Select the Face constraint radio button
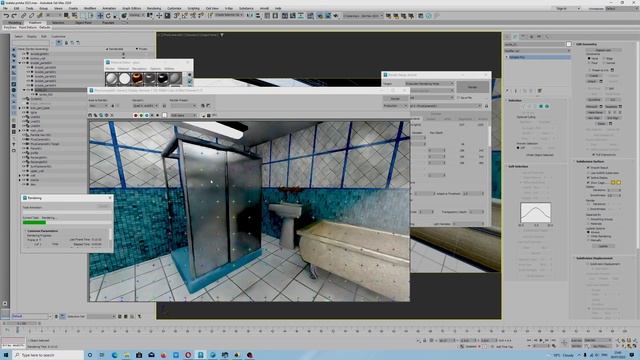This screenshot has height=360, width=640. 589,63
